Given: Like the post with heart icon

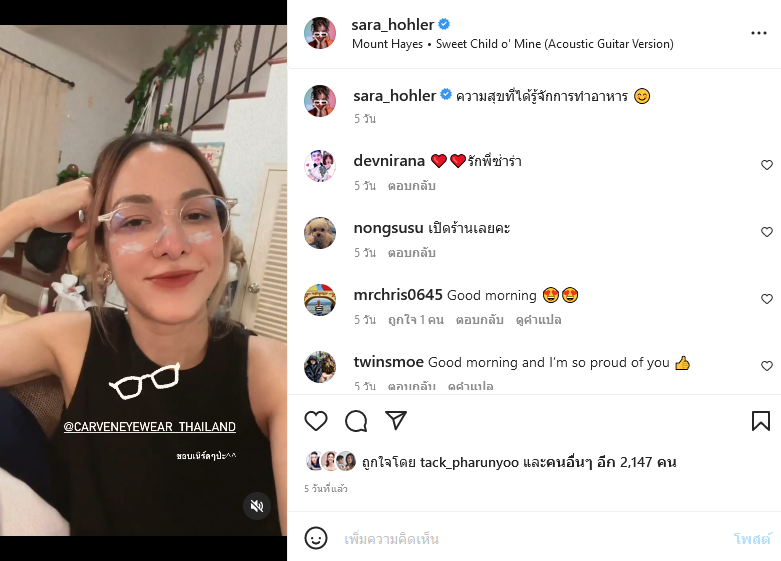Looking at the screenshot, I should (316, 421).
